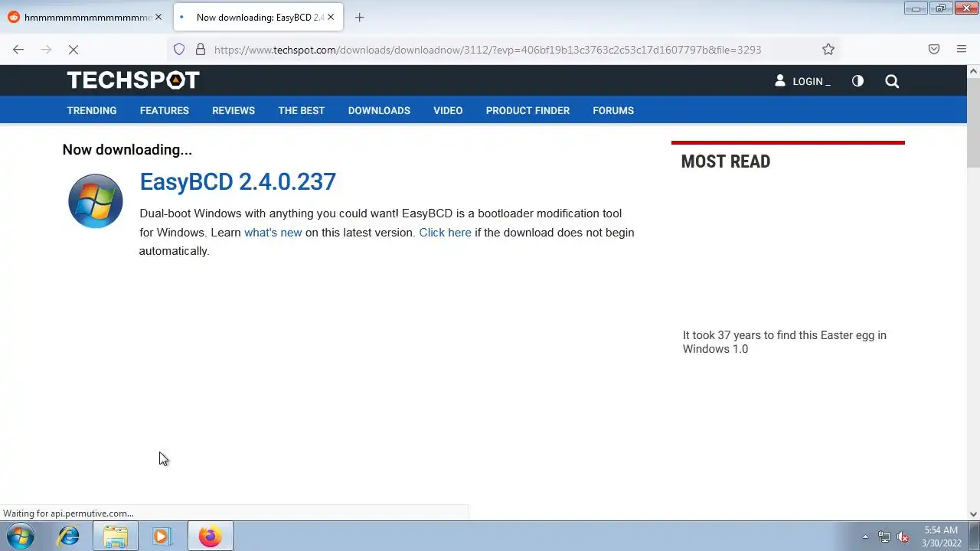Open Windows Media Player taskbar icon

point(161,536)
